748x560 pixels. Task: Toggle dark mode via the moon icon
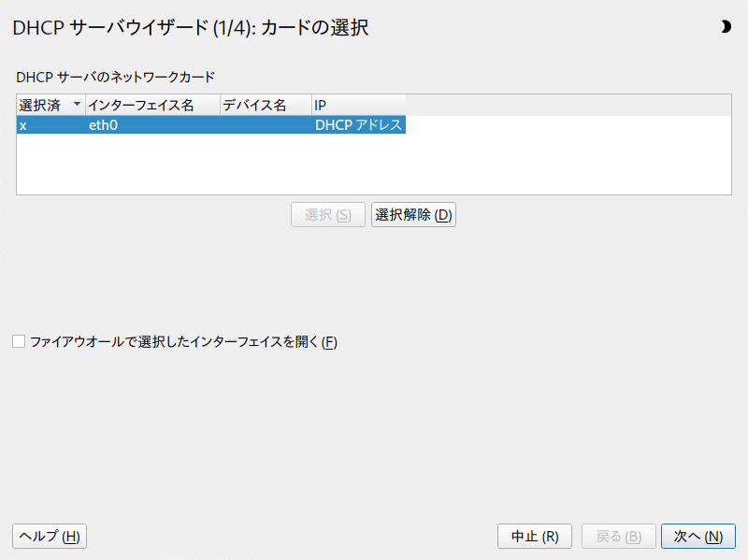click(726, 27)
